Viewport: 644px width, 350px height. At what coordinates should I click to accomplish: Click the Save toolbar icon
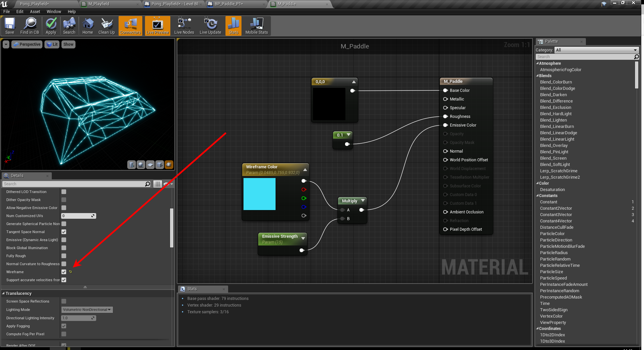tap(10, 26)
